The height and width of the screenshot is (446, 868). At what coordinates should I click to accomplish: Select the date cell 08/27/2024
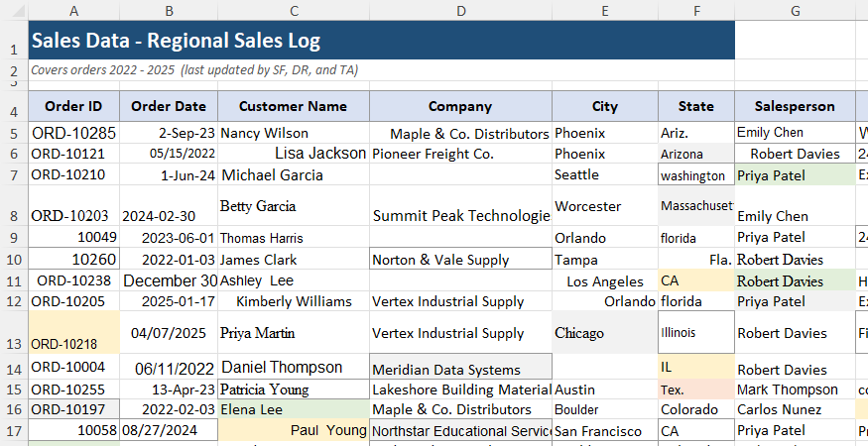[169, 430]
